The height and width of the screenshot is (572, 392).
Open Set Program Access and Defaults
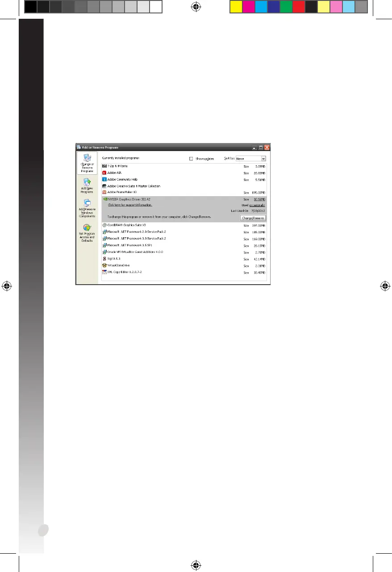point(87,233)
